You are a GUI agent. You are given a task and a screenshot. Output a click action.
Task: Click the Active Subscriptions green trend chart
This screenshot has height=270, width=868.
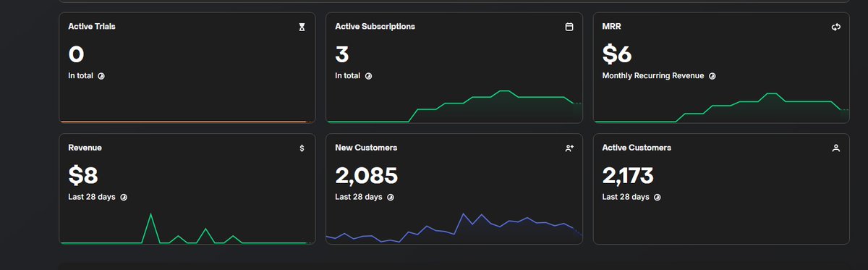(454, 107)
